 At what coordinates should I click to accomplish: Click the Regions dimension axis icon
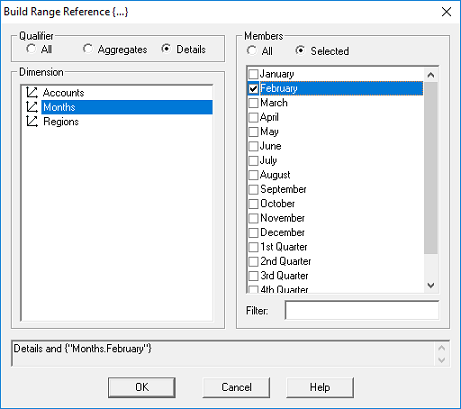click(32, 121)
